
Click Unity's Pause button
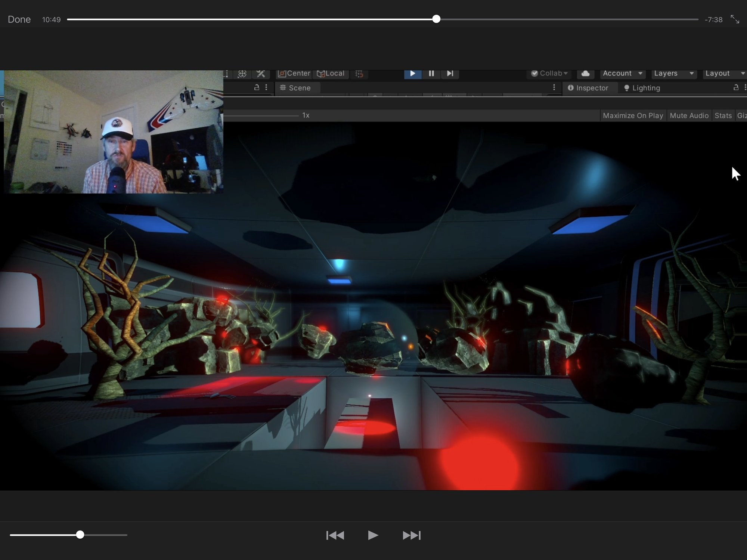(431, 74)
